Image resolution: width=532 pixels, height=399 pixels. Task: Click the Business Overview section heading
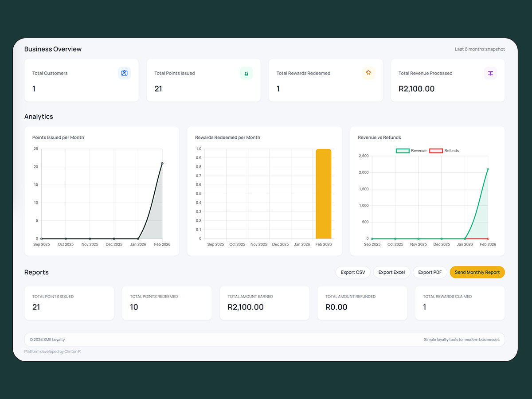point(53,49)
